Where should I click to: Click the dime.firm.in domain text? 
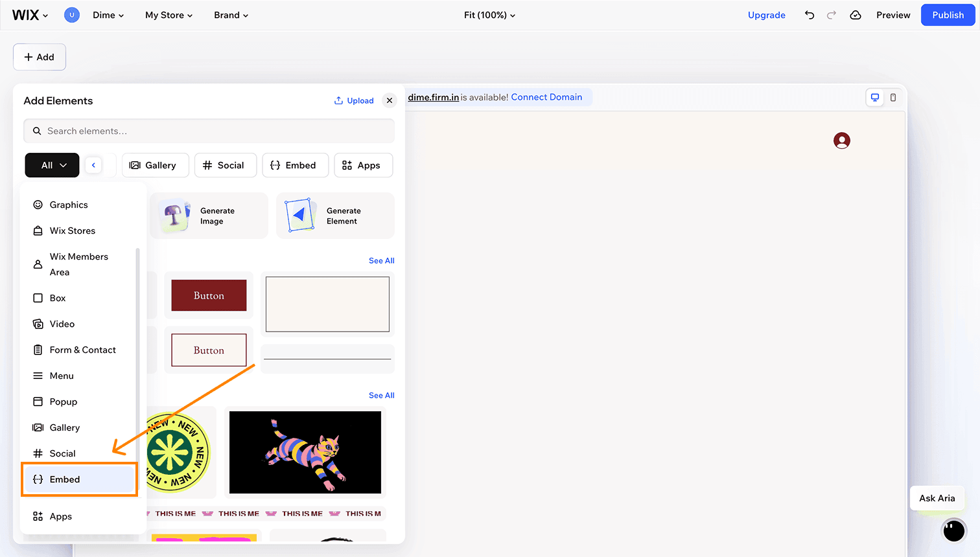[433, 97]
